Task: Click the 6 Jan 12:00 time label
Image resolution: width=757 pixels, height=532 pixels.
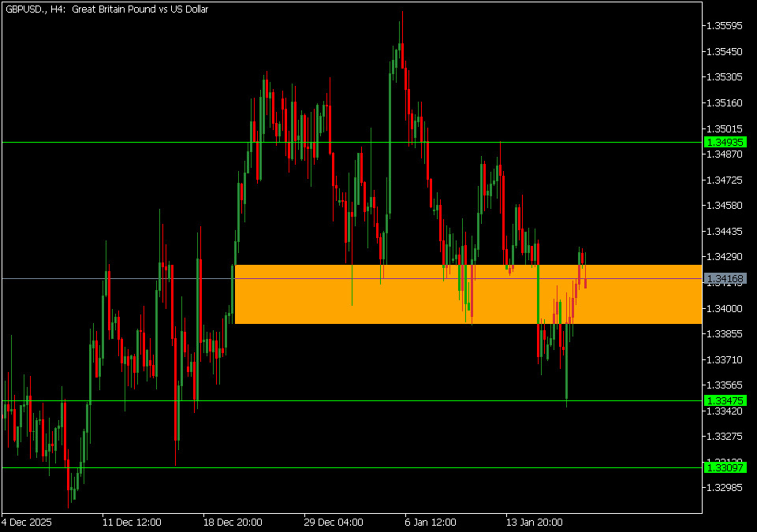Action: click(431, 522)
